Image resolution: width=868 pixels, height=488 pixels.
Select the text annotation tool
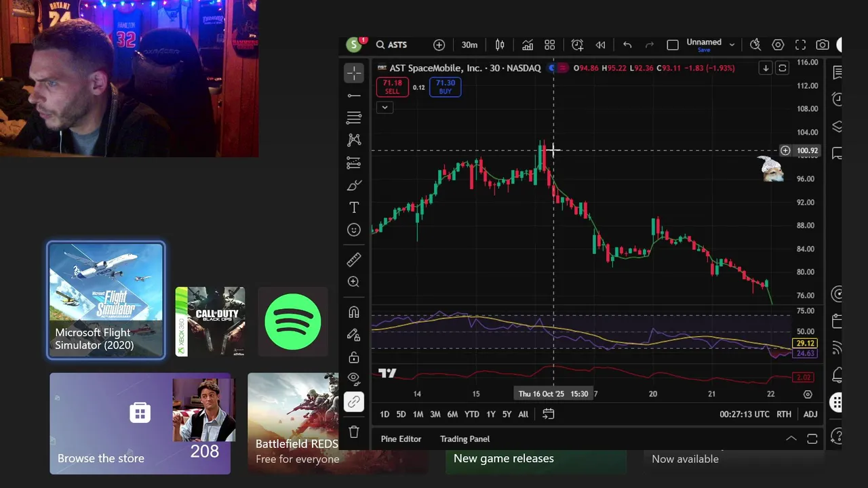353,207
